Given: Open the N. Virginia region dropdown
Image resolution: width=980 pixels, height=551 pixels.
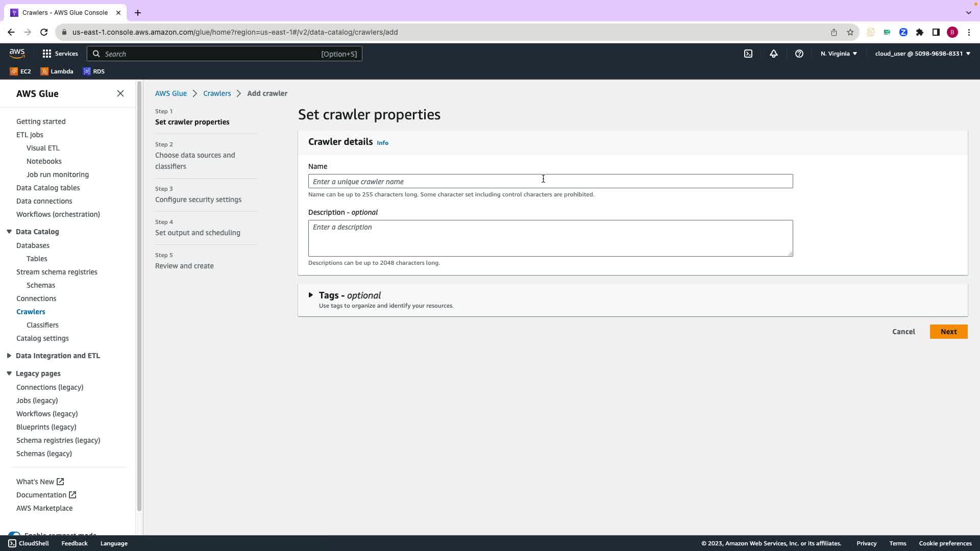Looking at the screenshot, I should [x=839, y=54].
